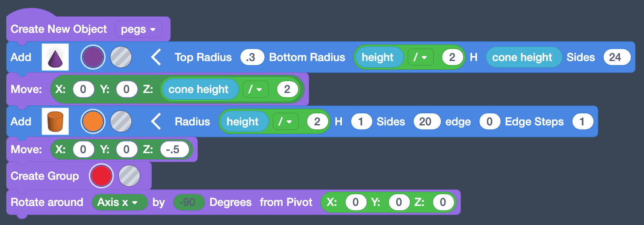The height and width of the screenshot is (225, 644).
Task: Click the Sides 24 value field
Action: click(x=617, y=57)
